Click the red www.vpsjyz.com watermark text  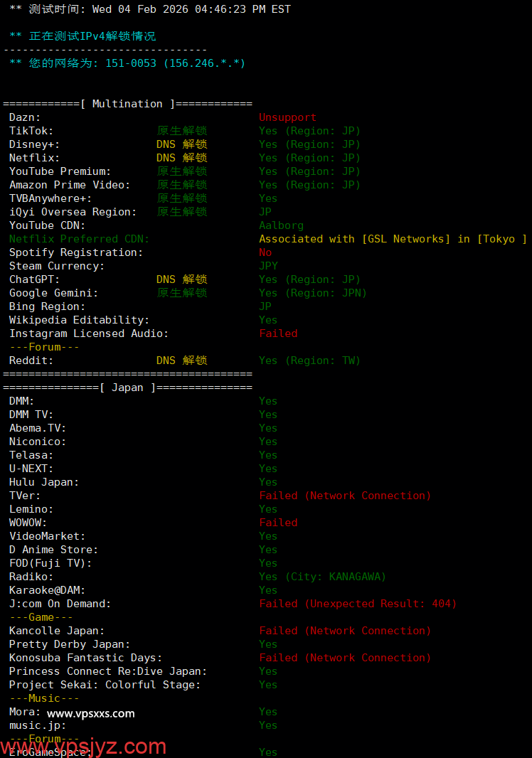83,747
